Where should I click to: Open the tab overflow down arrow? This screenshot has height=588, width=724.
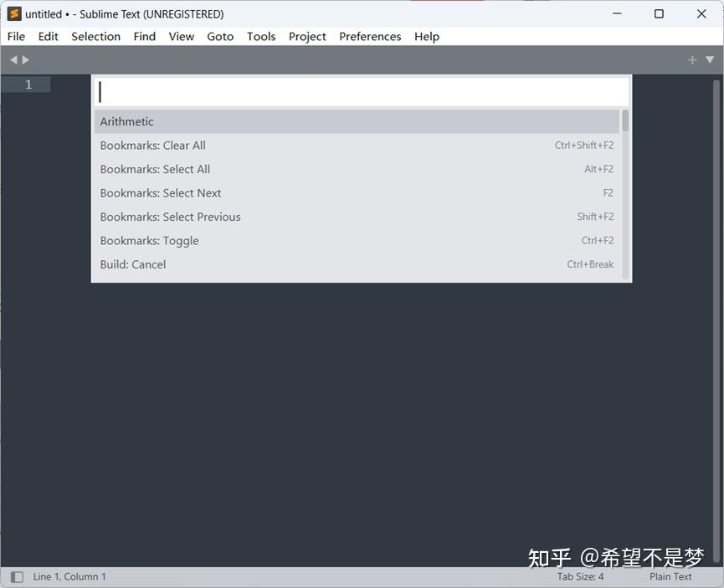710,59
